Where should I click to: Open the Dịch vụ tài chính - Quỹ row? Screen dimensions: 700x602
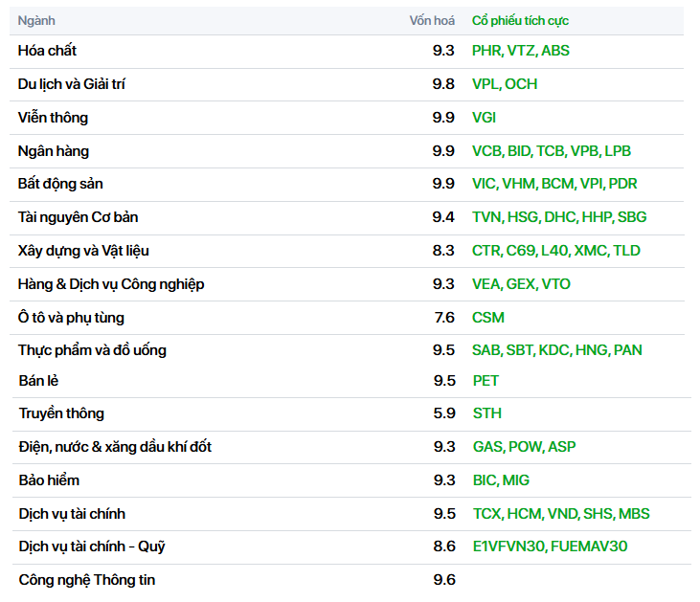[351, 546]
